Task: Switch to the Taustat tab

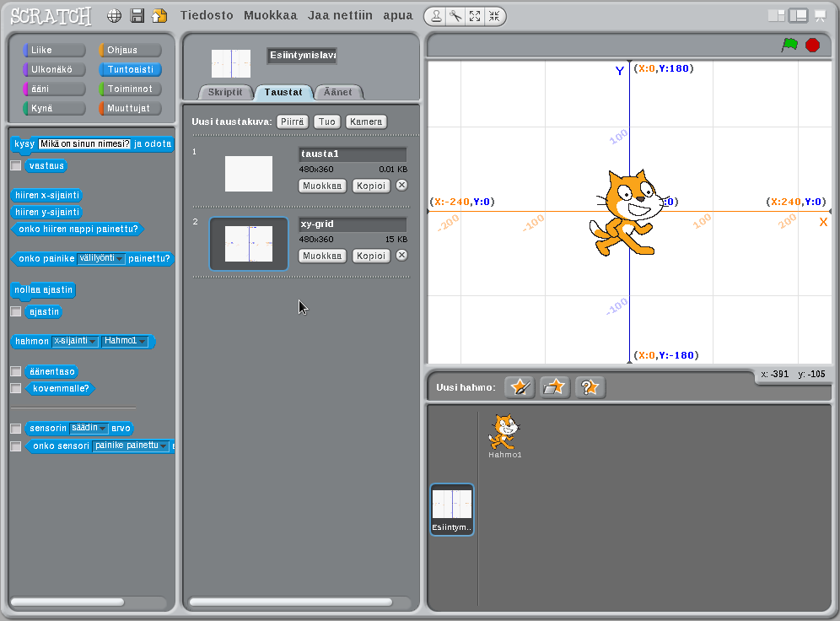Action: [283, 92]
